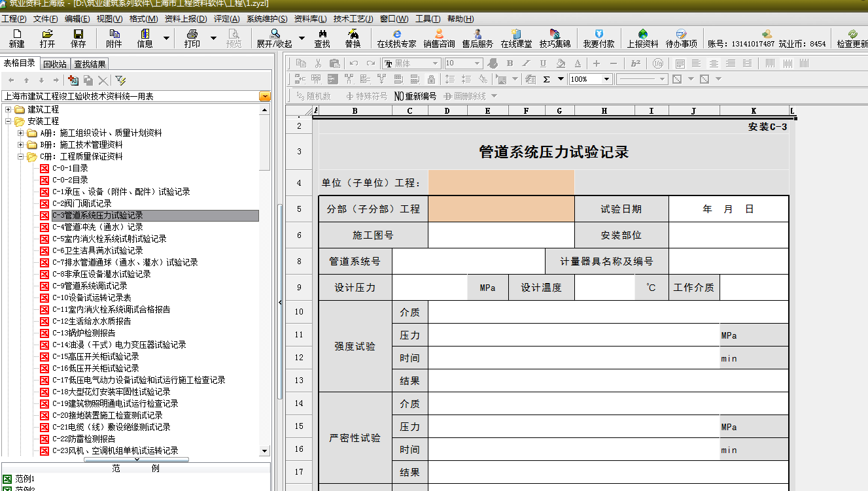Click the font color icon
Image resolution: width=868 pixels, height=491 pixels.
click(x=577, y=63)
